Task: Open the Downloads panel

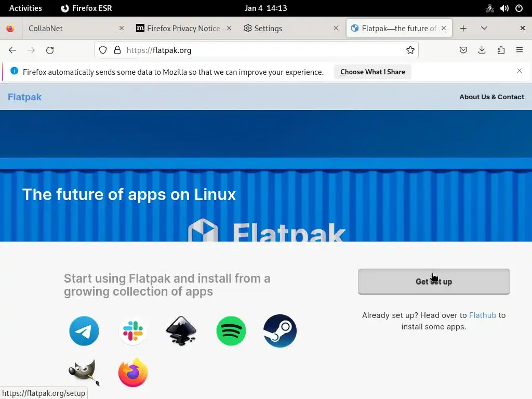Action: click(x=482, y=50)
